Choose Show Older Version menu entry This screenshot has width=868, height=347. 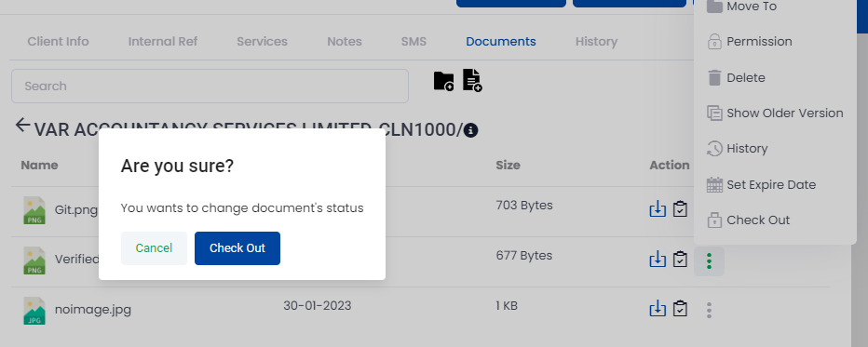[x=775, y=113]
